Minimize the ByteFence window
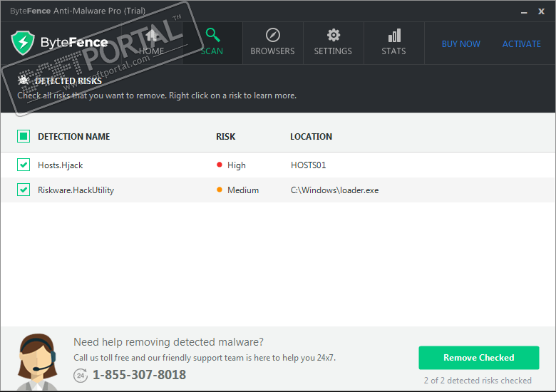 [524, 12]
